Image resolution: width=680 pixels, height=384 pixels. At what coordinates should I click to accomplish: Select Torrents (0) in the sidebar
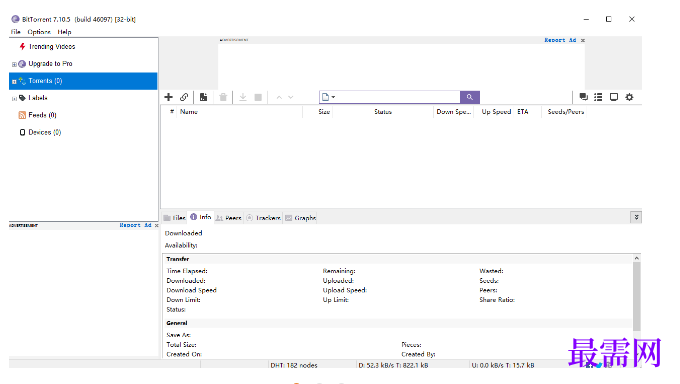[x=45, y=81]
